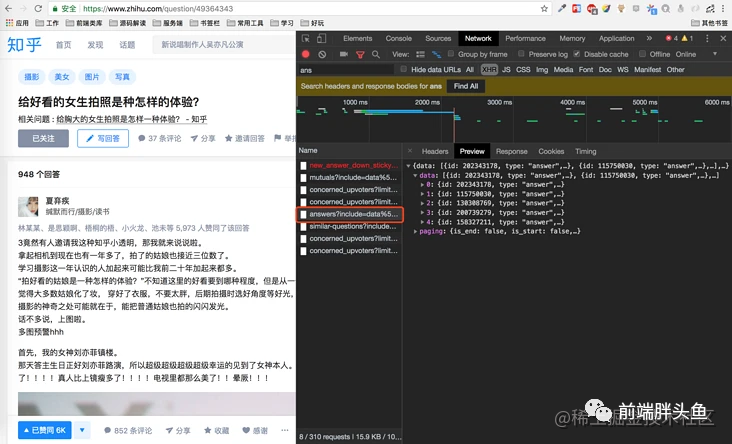Click the 已赞同 6K upvote button
This screenshot has width=732, height=444.
coord(44,430)
